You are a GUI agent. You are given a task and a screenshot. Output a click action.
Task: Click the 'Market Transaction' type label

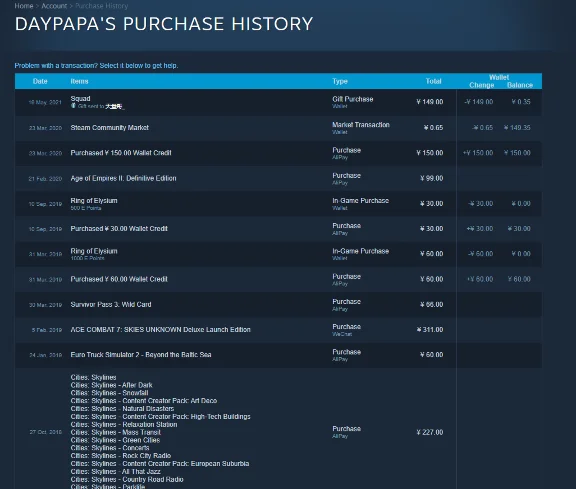click(361, 125)
